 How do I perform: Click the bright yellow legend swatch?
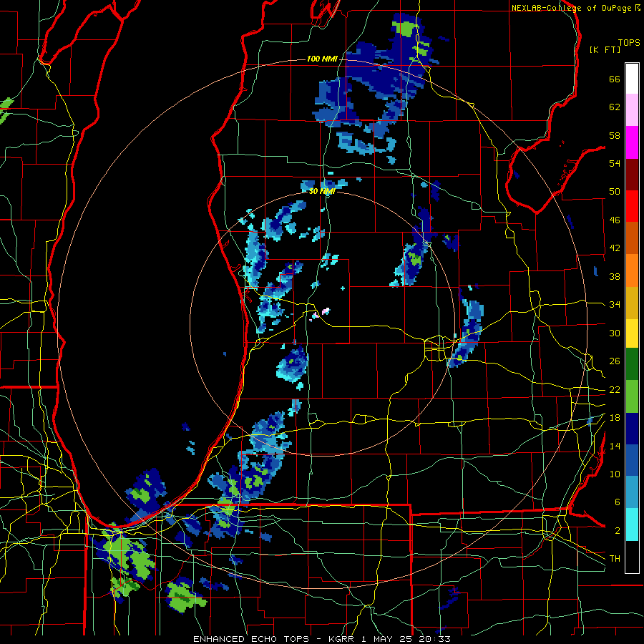(x=632, y=333)
